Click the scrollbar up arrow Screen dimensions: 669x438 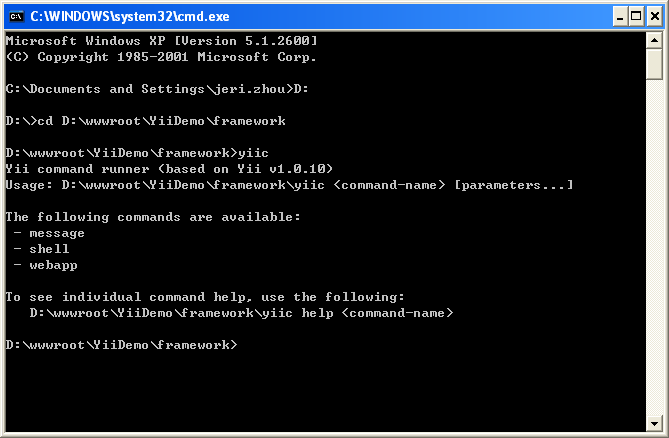654,41
